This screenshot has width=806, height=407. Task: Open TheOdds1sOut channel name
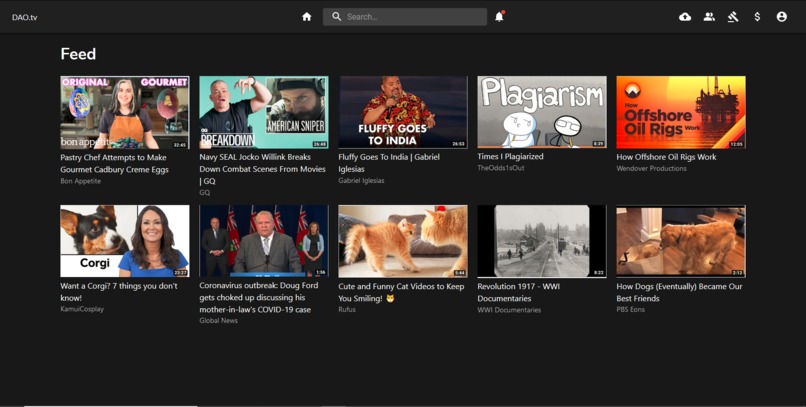click(501, 168)
